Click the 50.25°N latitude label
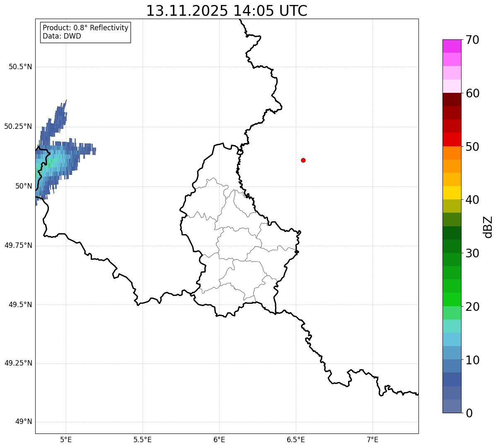 [x=18, y=126]
